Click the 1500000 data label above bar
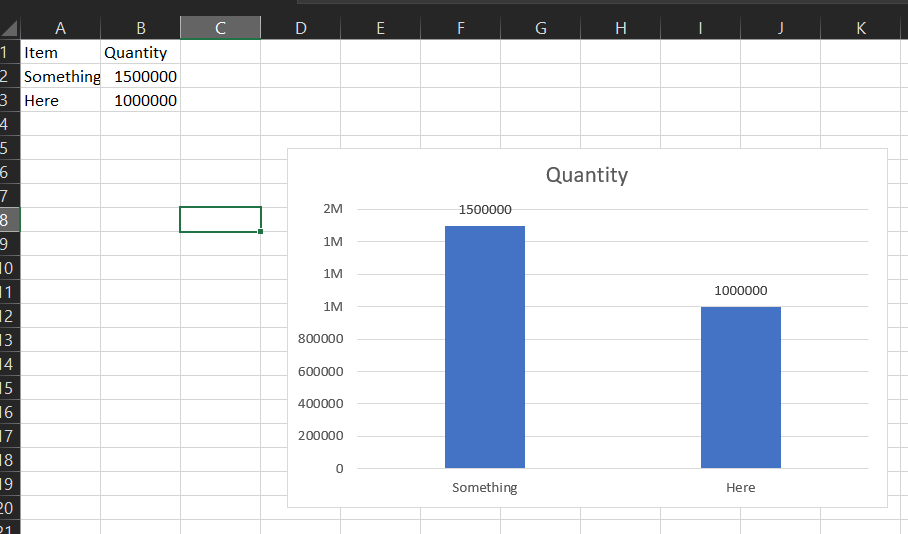This screenshot has height=534, width=908. [x=485, y=210]
